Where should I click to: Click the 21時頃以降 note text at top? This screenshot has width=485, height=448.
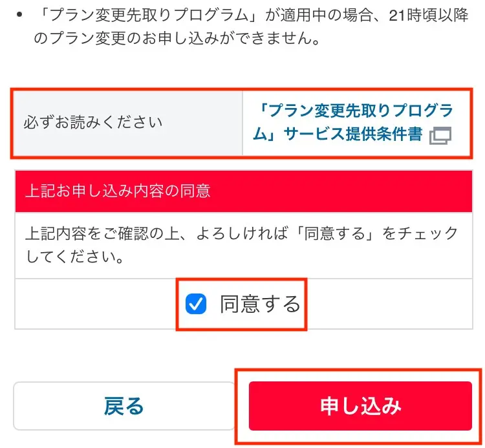(428, 16)
